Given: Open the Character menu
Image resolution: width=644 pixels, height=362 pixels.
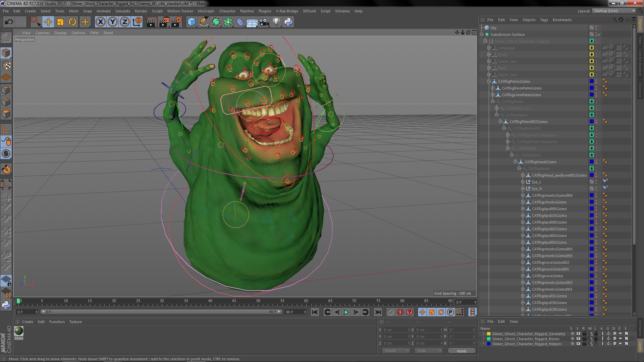Looking at the screenshot, I should 227,11.
